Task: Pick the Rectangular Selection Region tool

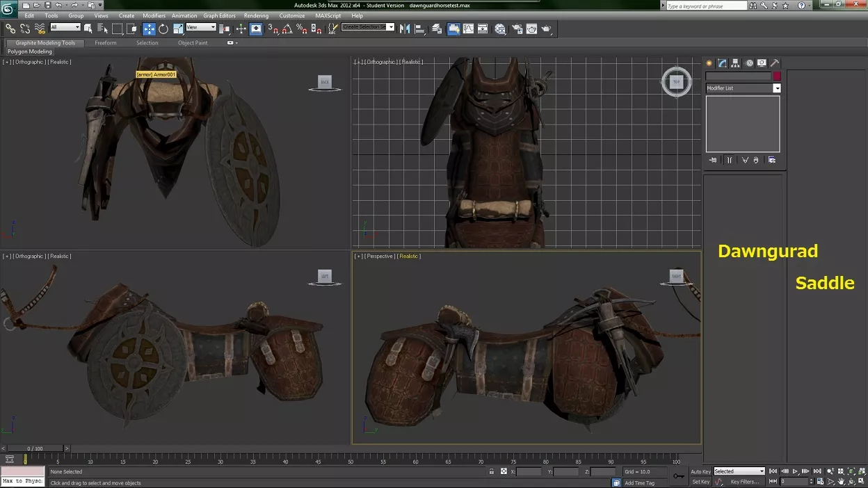Action: pos(118,29)
